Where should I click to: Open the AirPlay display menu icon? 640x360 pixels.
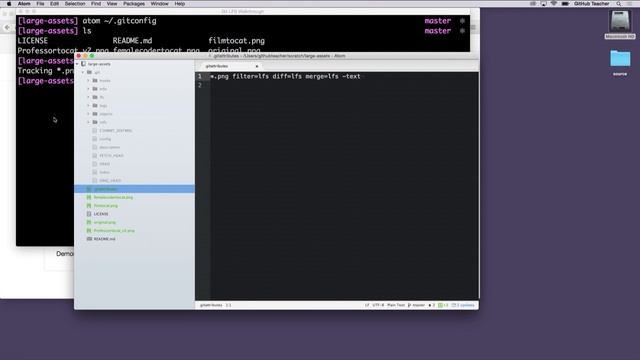(x=544, y=4)
